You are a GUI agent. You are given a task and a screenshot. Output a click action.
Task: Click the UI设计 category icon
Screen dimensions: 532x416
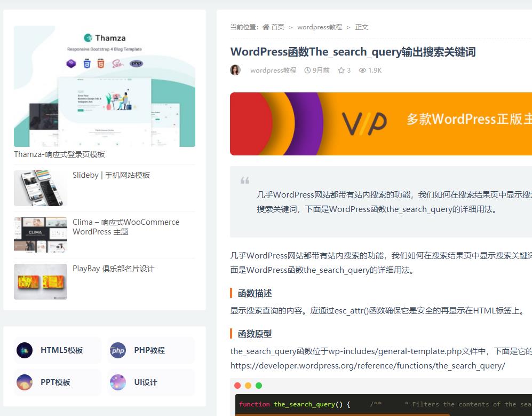[x=118, y=382]
